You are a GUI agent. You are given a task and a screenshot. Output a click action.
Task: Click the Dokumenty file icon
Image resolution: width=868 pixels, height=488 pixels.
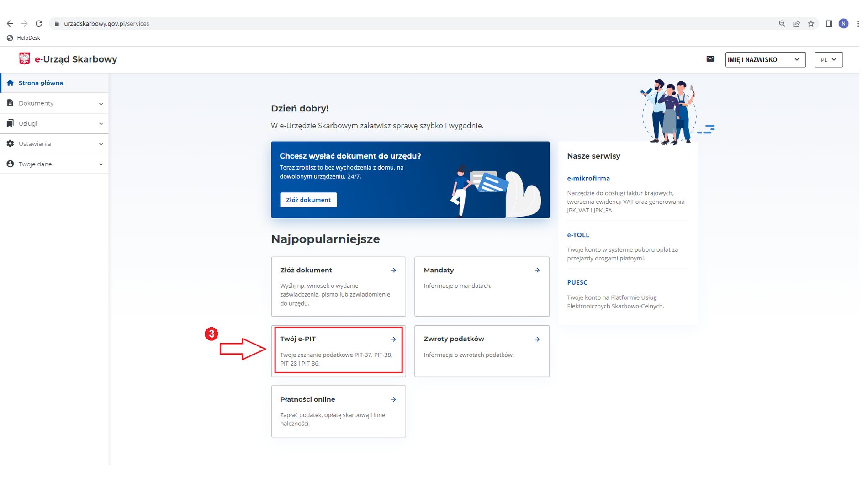(10, 103)
